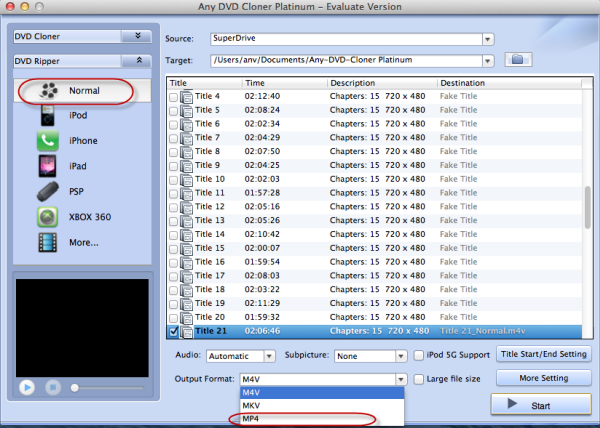Check the Title 20 checkbox
This screenshot has height=428, width=600.
(173, 318)
